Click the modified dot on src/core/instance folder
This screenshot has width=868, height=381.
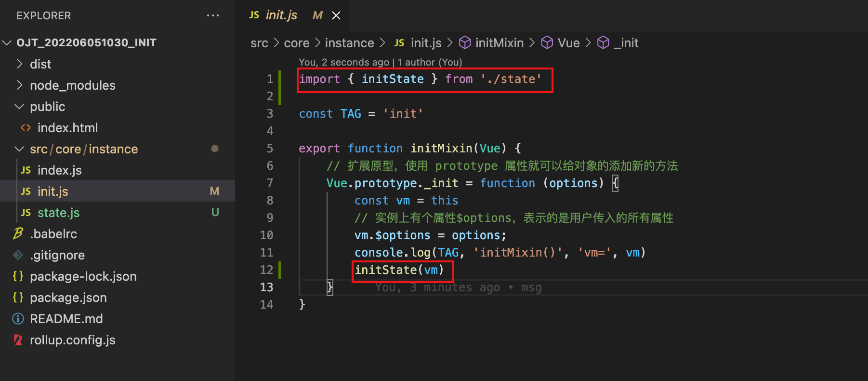tap(215, 149)
